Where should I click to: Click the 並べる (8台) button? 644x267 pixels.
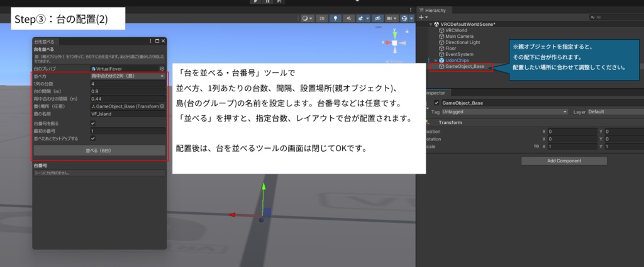(x=99, y=151)
